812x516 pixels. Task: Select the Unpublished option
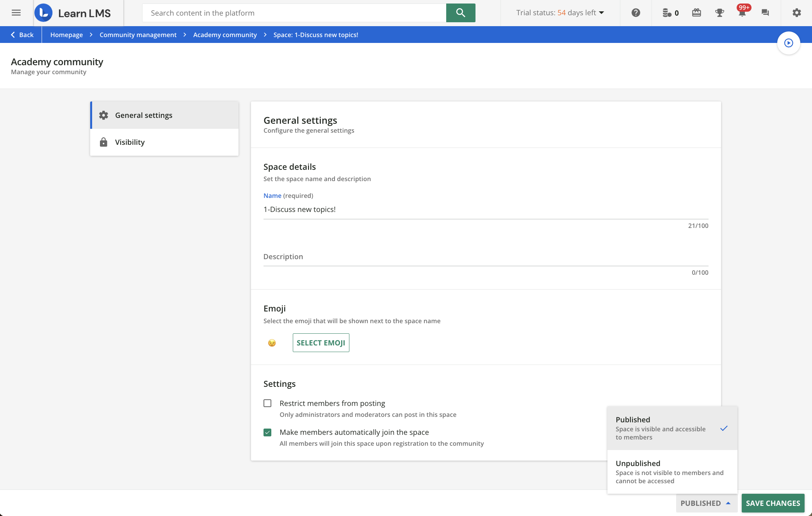[672, 472]
